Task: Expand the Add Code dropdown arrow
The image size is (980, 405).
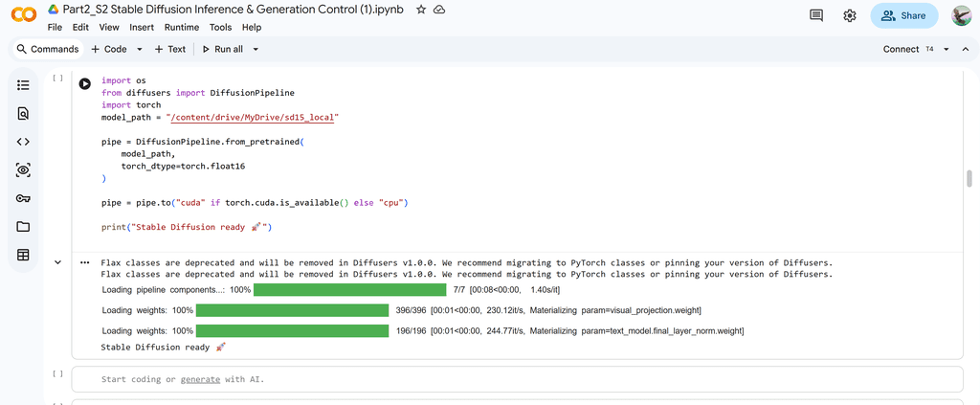Action: [x=140, y=49]
